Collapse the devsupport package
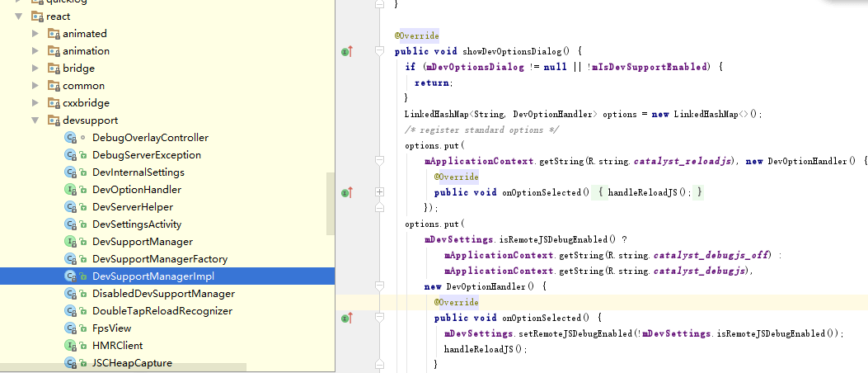The width and height of the screenshot is (868, 373). [35, 120]
